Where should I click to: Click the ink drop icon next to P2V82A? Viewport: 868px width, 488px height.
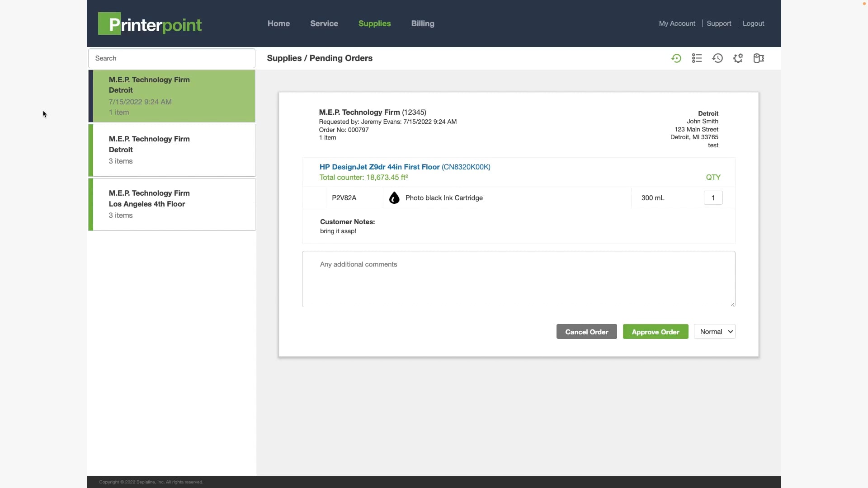point(393,197)
